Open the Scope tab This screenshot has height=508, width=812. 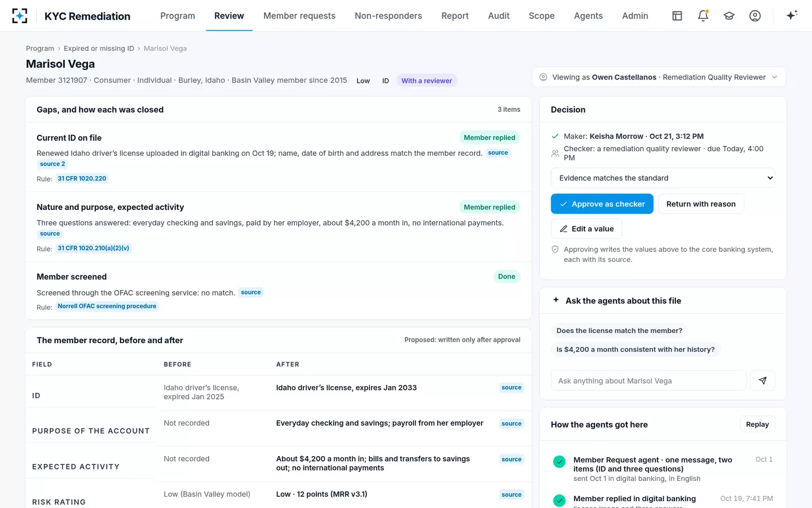pos(542,16)
